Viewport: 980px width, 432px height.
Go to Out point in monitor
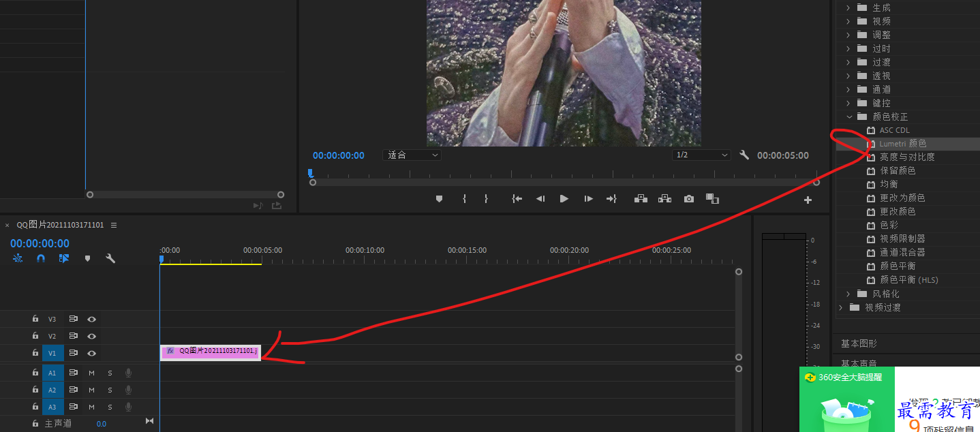click(x=611, y=199)
